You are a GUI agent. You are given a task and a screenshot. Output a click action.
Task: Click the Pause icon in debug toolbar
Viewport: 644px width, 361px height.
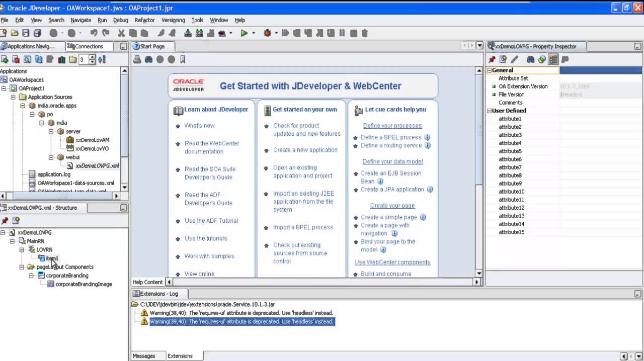coord(342,33)
